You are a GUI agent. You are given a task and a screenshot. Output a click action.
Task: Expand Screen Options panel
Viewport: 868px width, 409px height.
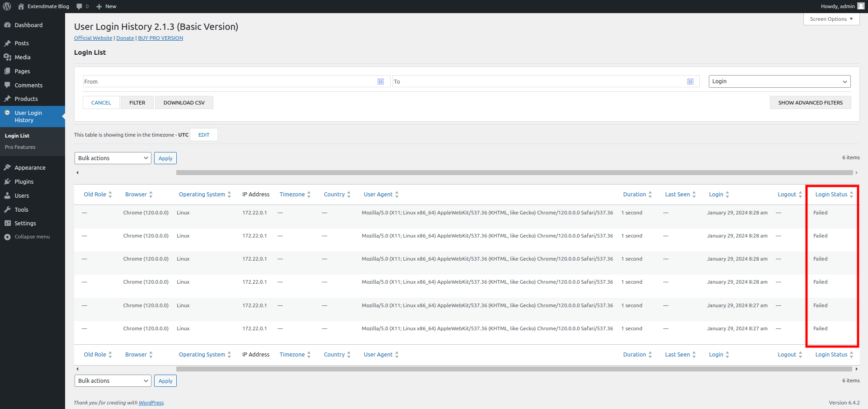coord(831,19)
